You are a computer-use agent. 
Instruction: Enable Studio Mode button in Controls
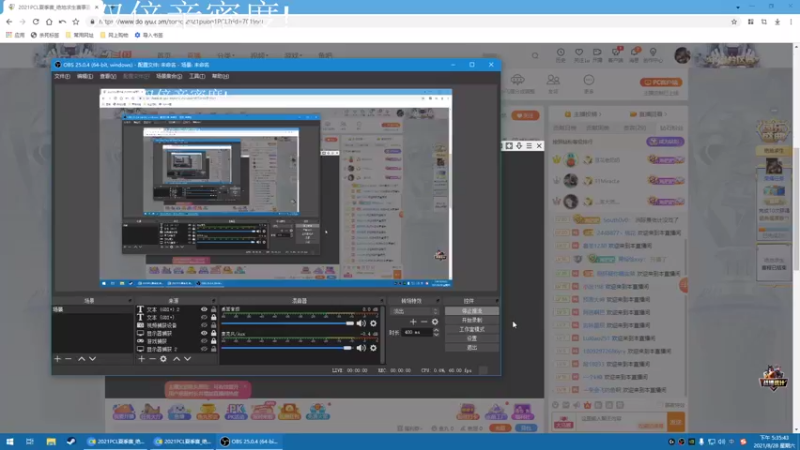472,329
